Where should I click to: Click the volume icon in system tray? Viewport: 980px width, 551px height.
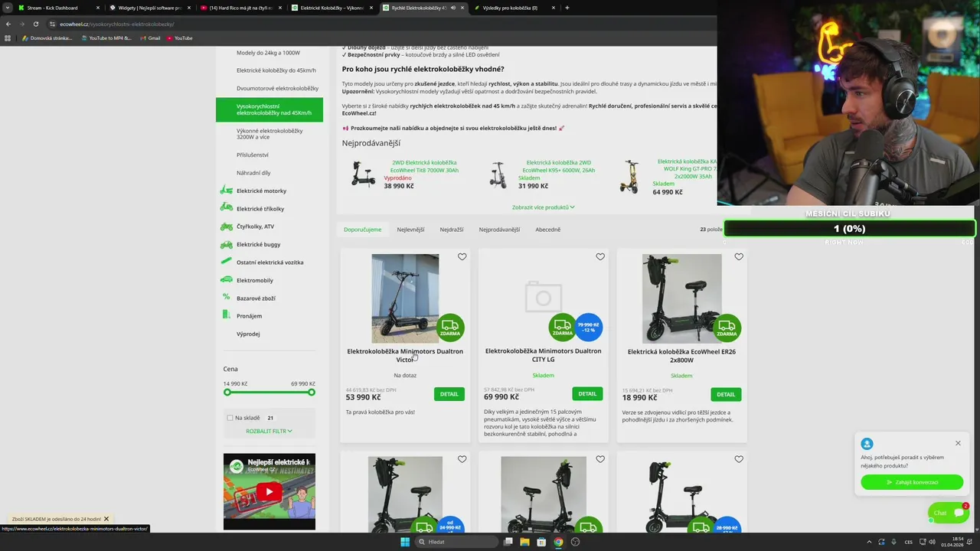tap(932, 542)
